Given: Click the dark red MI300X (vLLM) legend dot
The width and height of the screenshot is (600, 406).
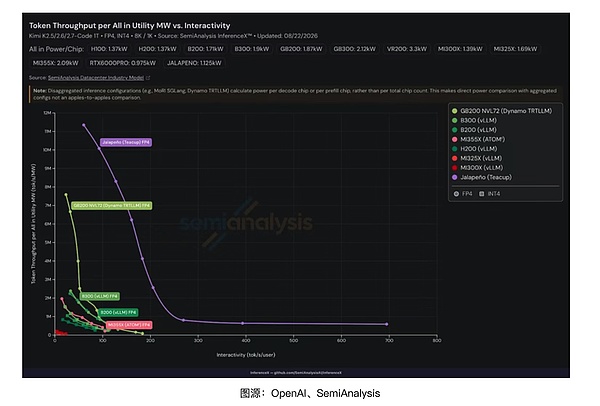Looking at the screenshot, I should tap(455, 168).
